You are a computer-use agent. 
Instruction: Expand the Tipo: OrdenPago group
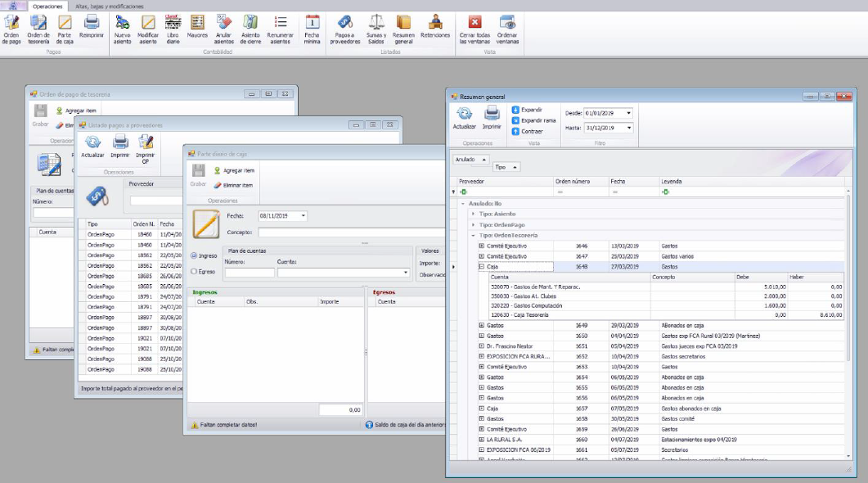point(473,224)
